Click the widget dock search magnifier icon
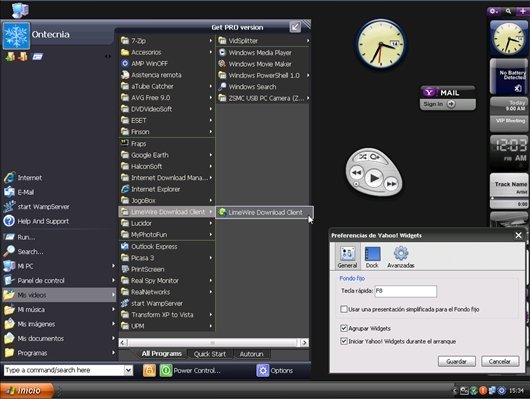 point(508,11)
